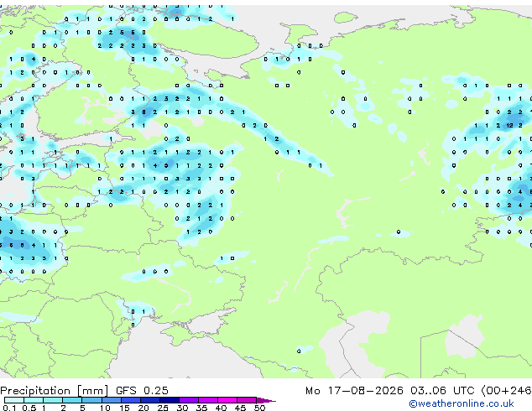Pick the 45–50 mm legend color swatch
The width and height of the screenshot is (532, 411).
(247, 400)
